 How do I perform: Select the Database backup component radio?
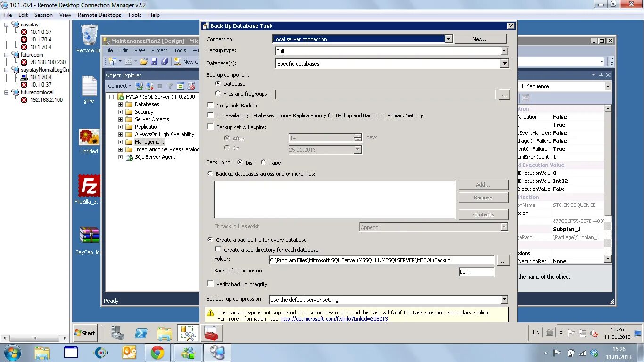coord(217,83)
